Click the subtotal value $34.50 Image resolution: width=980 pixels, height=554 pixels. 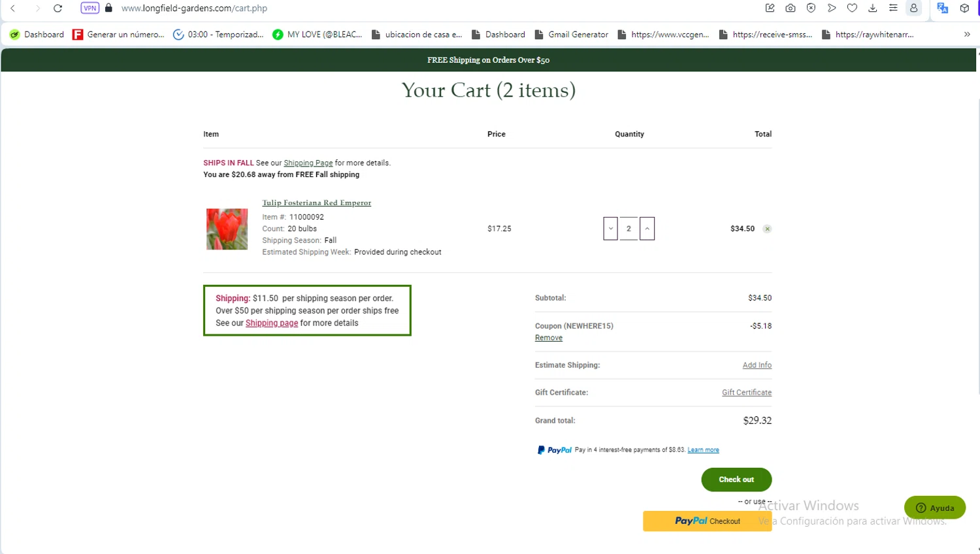[x=760, y=298]
